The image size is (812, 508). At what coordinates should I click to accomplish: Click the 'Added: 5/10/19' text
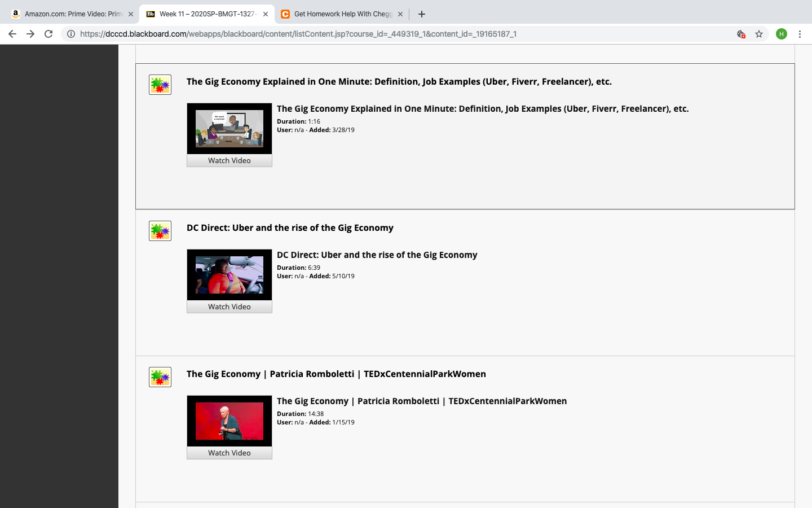click(332, 276)
